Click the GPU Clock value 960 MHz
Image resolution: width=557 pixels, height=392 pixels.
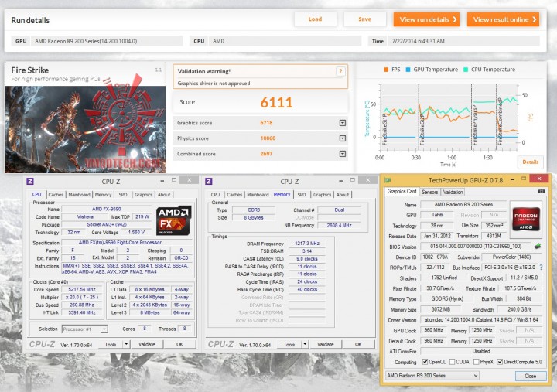point(434,330)
